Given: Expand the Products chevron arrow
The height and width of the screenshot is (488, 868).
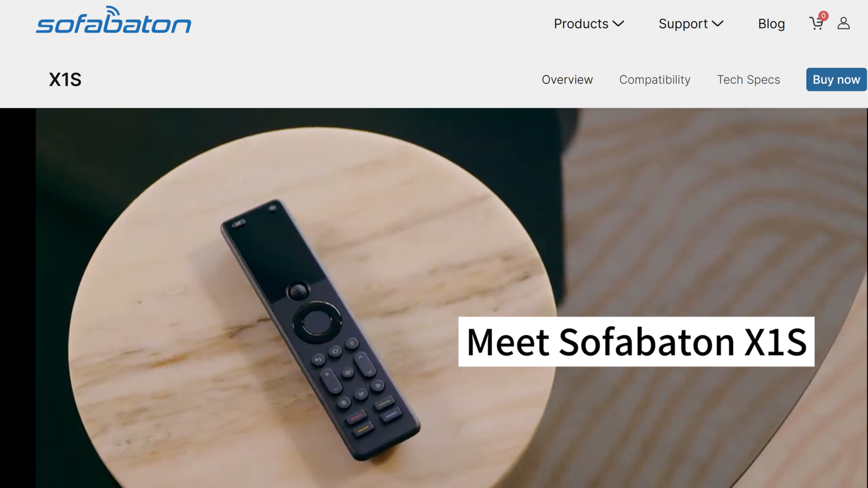Looking at the screenshot, I should click(618, 24).
